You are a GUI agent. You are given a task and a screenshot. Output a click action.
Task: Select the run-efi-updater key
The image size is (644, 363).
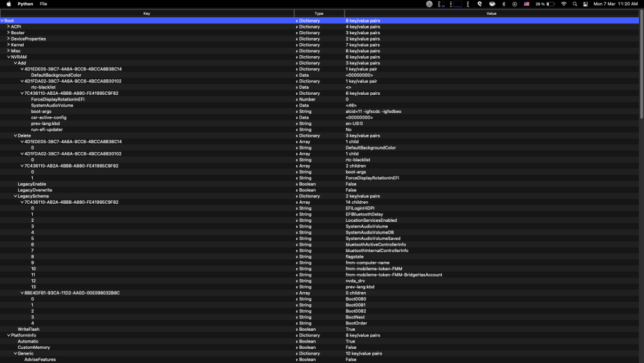[47, 130]
